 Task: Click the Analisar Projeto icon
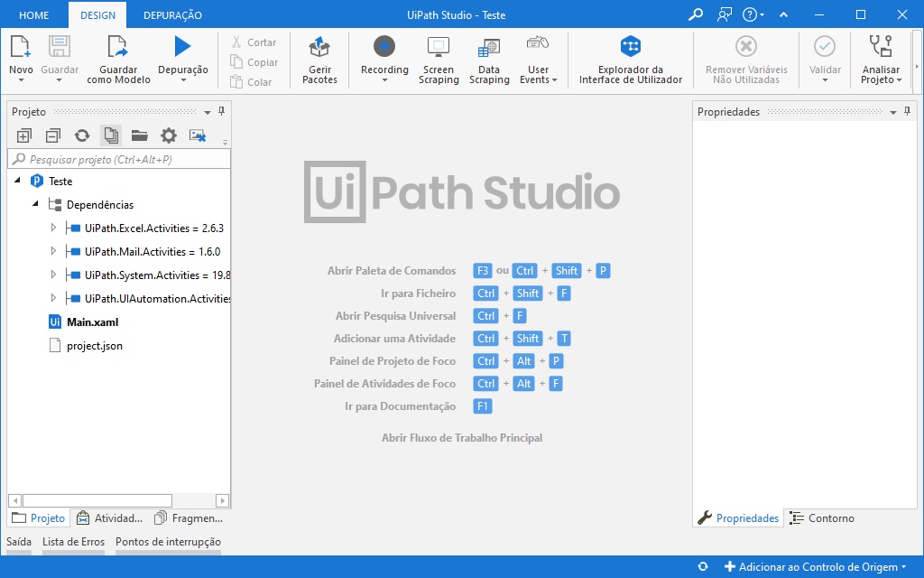(881, 47)
